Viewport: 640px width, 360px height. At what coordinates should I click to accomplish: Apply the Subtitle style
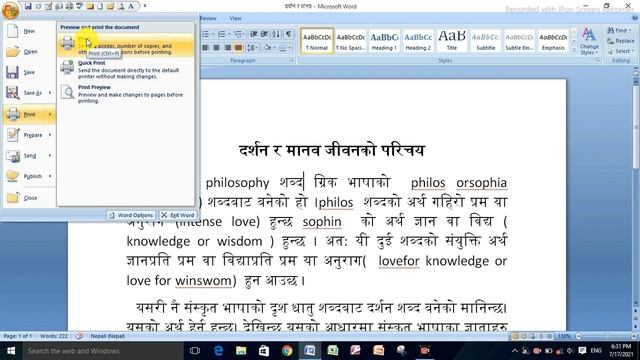pyautogui.click(x=486, y=40)
